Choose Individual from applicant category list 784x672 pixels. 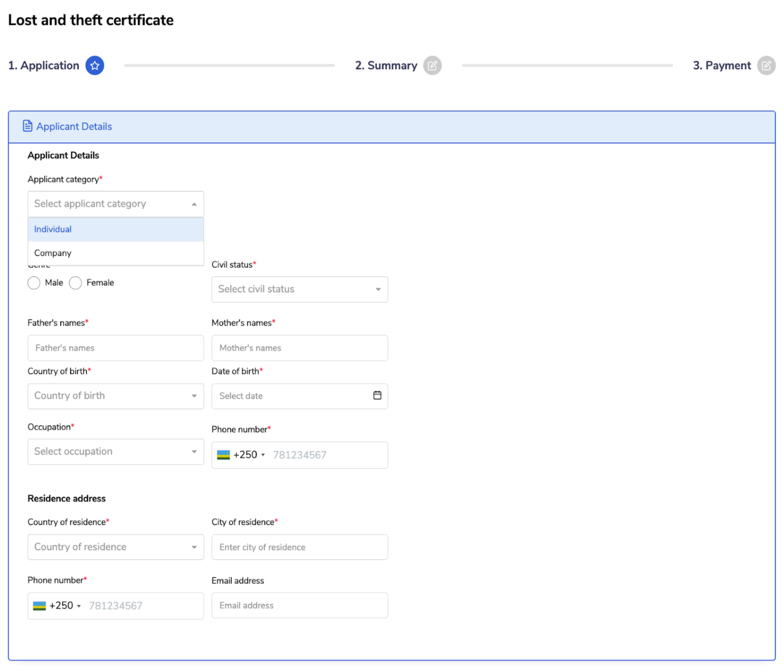pyautogui.click(x=115, y=229)
